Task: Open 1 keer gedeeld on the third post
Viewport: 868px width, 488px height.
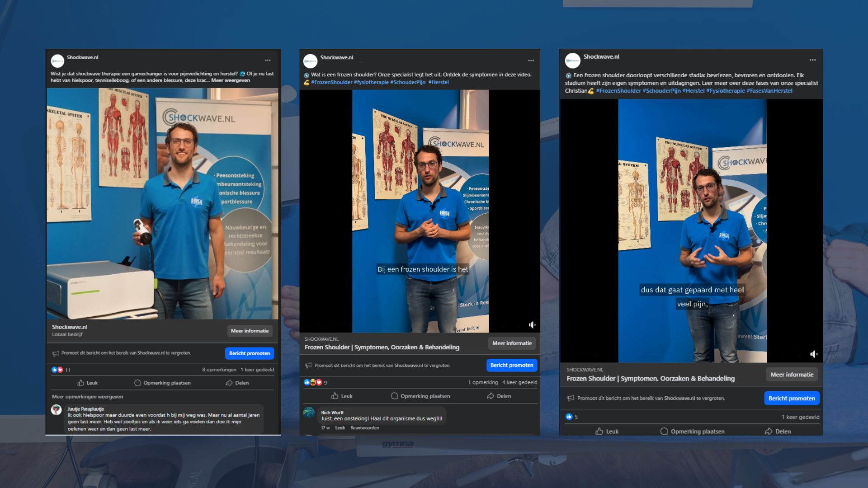Action: coord(800,417)
